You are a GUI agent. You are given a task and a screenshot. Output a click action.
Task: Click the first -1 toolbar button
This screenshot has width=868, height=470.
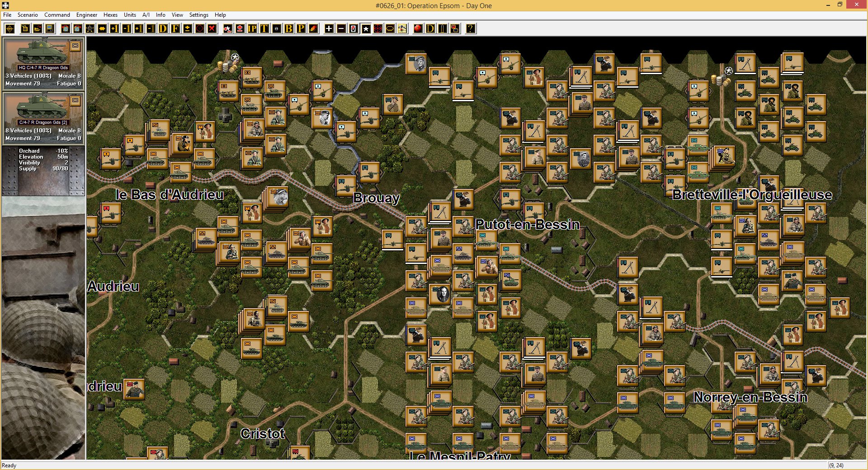pyautogui.click(x=127, y=29)
